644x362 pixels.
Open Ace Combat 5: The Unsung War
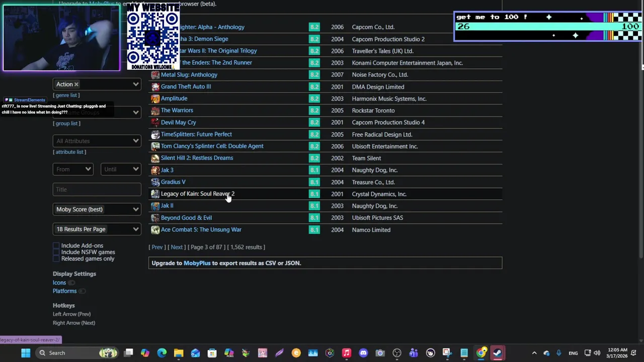(201, 230)
